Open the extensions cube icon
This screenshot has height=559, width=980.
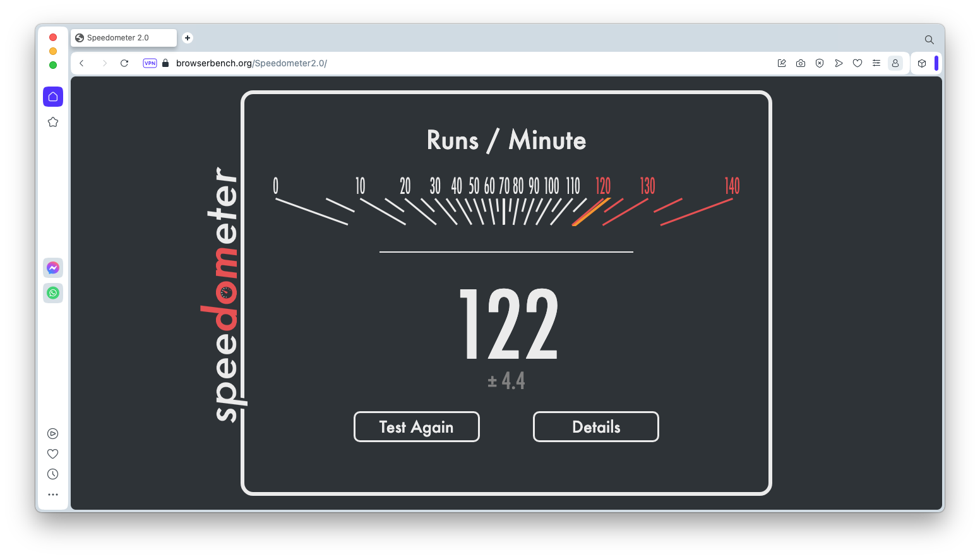(x=922, y=63)
